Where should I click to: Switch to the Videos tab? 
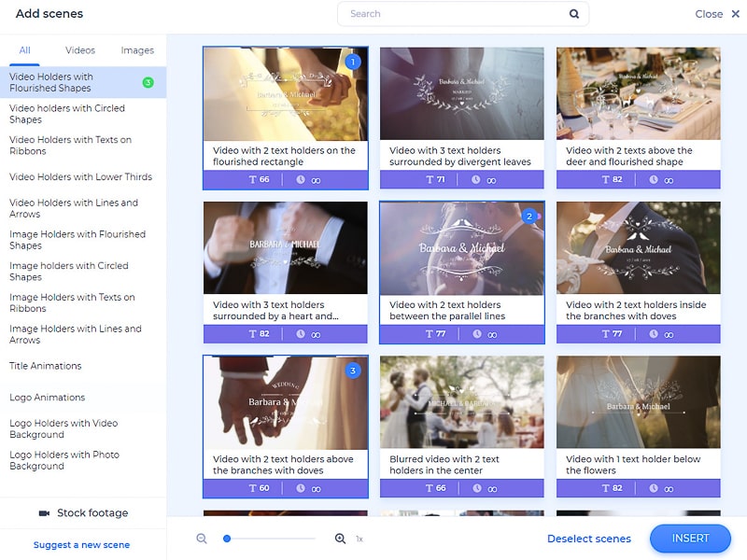click(x=80, y=50)
